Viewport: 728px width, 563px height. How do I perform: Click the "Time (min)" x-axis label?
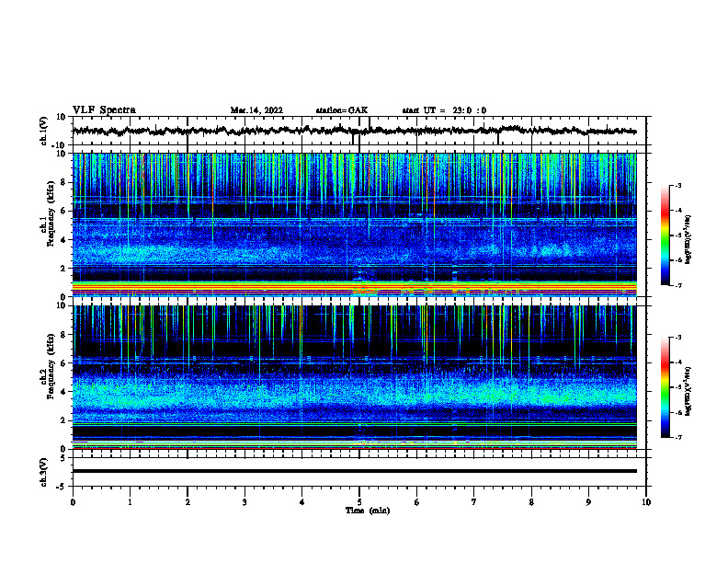[368, 511]
